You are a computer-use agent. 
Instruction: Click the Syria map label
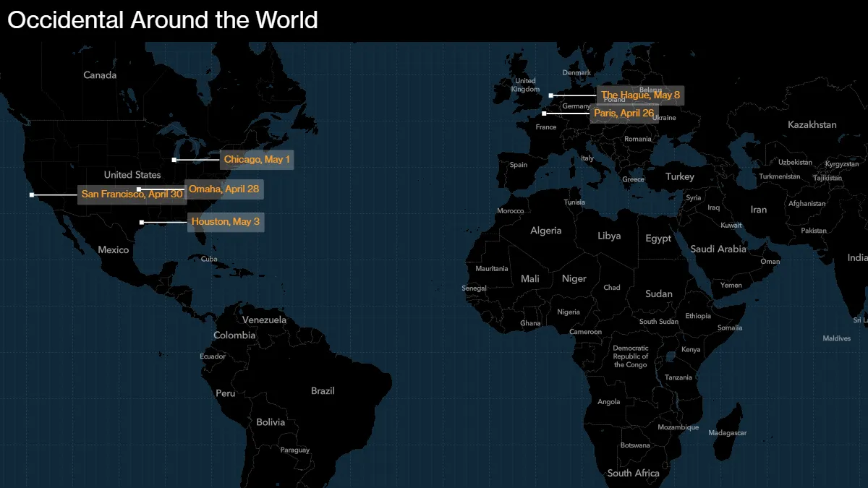693,198
